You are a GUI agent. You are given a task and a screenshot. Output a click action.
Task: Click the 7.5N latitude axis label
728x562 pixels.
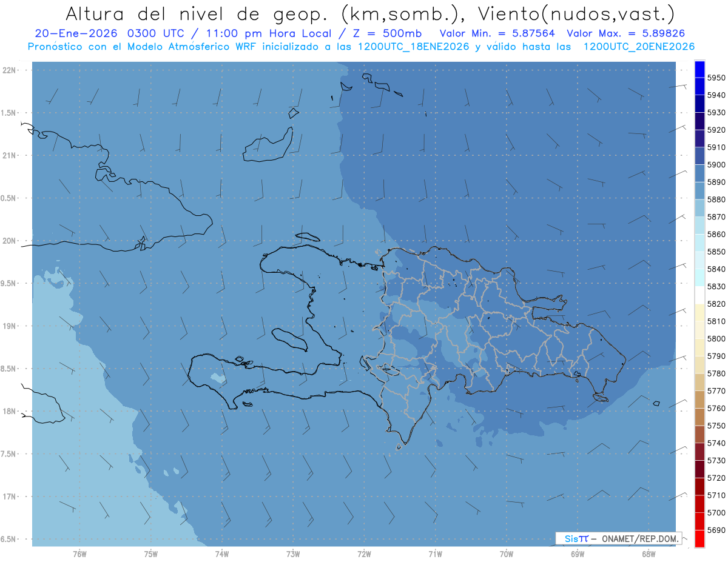click(x=8, y=453)
